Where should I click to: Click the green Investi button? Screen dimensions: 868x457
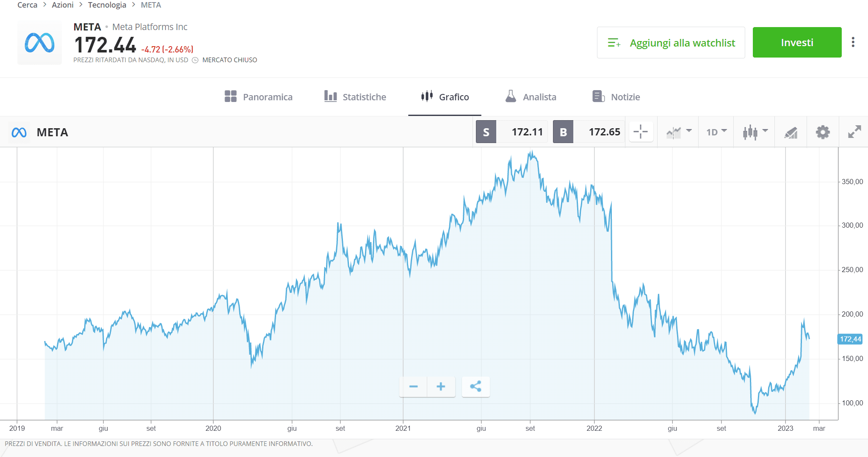point(797,42)
